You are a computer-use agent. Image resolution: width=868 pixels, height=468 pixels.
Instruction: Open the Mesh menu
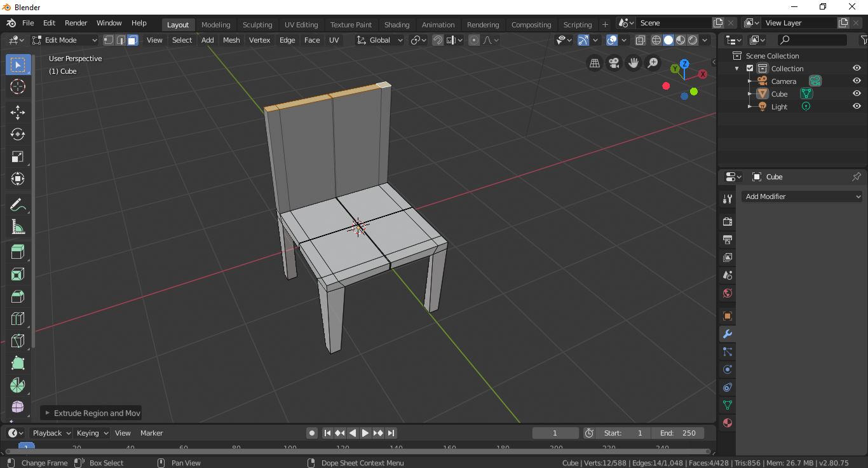tap(231, 39)
